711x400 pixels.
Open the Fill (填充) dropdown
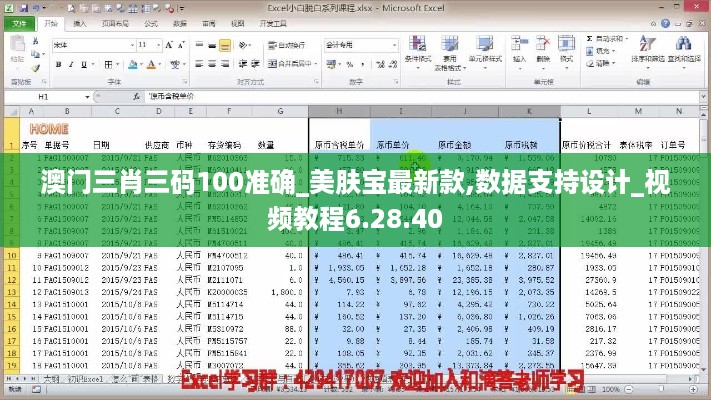coord(601,51)
